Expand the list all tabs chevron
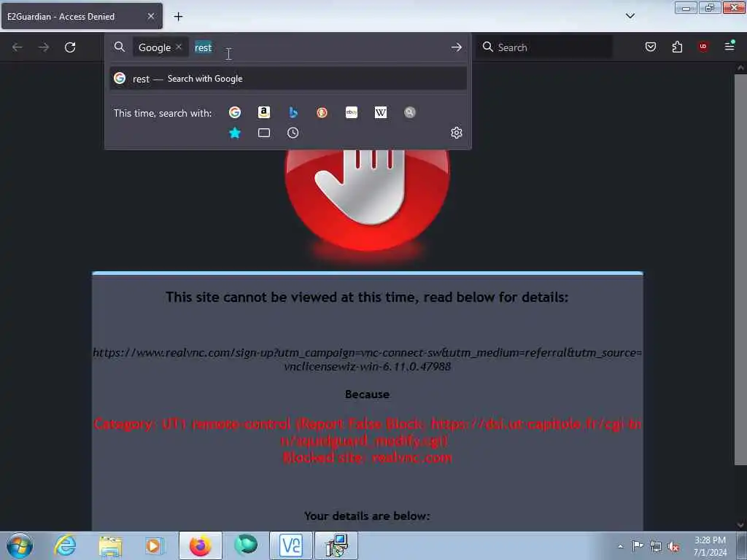Screen dimensions: 747x560 pyautogui.click(x=630, y=16)
